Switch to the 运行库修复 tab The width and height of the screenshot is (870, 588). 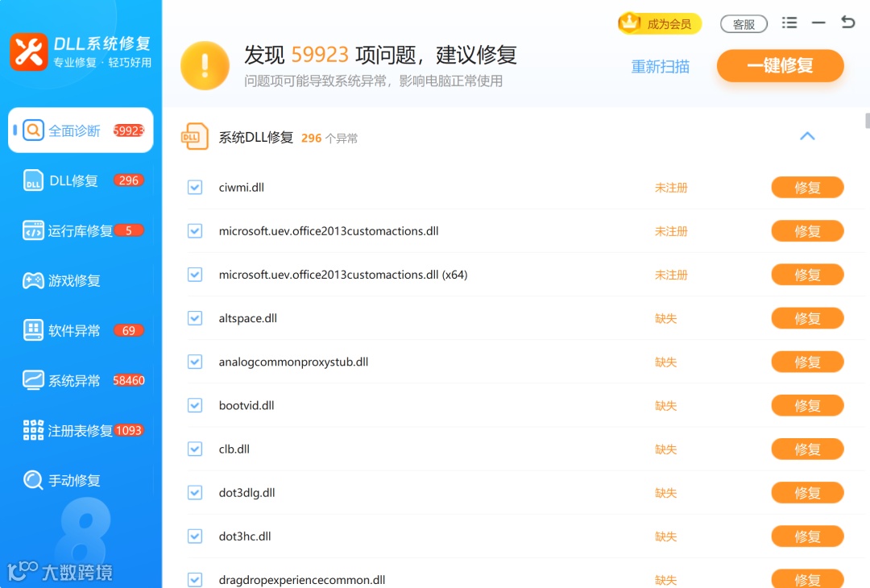pos(81,230)
